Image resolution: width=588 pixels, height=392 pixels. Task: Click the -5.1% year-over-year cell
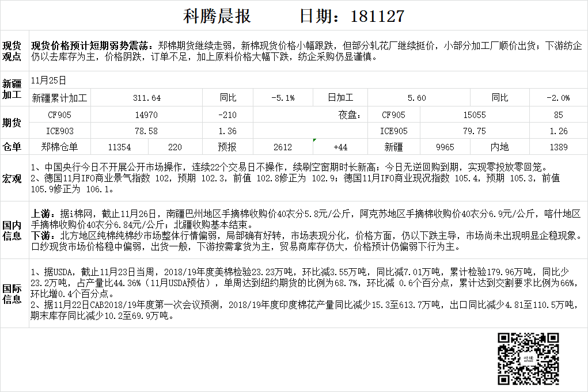pyautogui.click(x=283, y=98)
